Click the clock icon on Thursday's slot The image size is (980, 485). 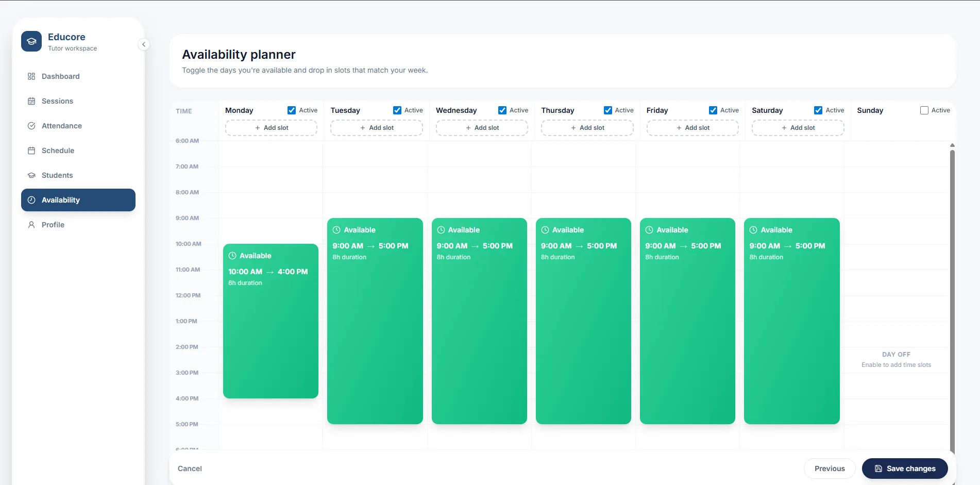[x=545, y=230]
